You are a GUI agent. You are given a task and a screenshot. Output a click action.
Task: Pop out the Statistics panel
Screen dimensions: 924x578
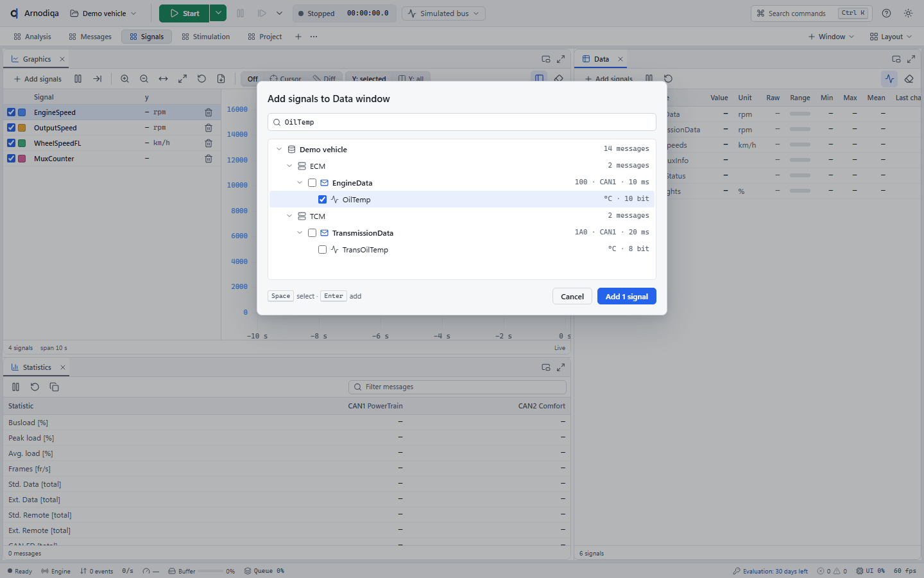click(x=546, y=367)
